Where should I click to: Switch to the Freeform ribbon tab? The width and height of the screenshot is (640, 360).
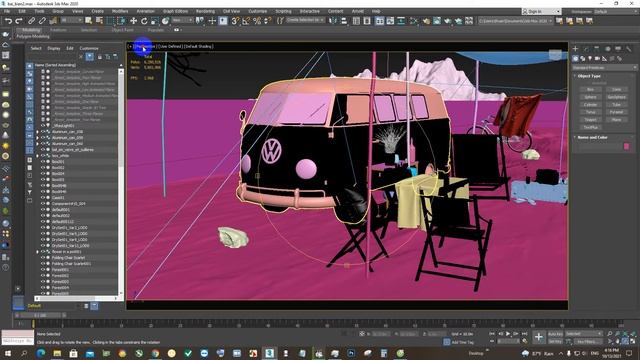[58, 30]
